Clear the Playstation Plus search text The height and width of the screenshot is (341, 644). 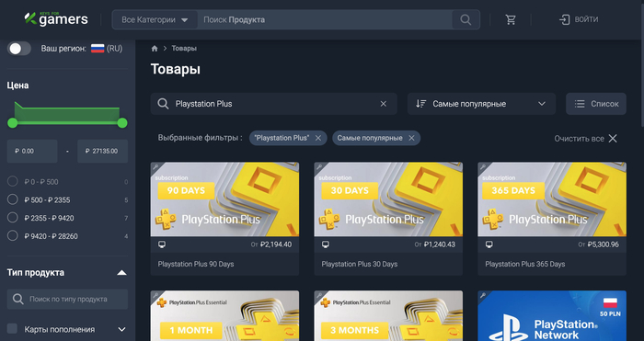(x=384, y=104)
